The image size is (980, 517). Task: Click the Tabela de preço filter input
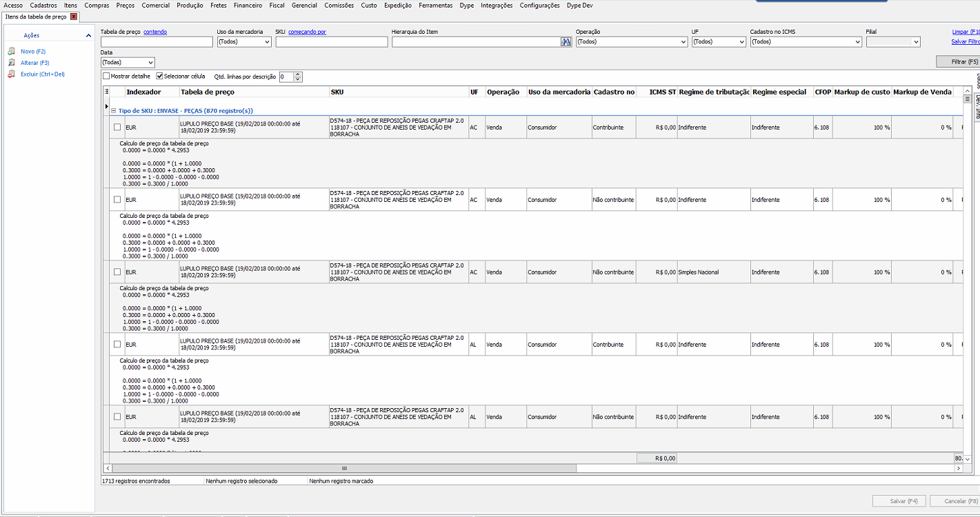(157, 42)
